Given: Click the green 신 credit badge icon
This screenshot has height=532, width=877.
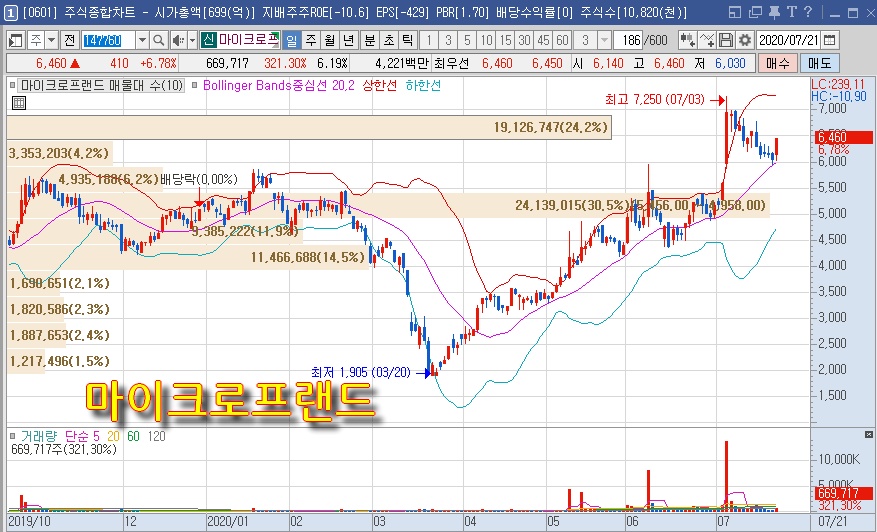Looking at the screenshot, I should pyautogui.click(x=209, y=40).
